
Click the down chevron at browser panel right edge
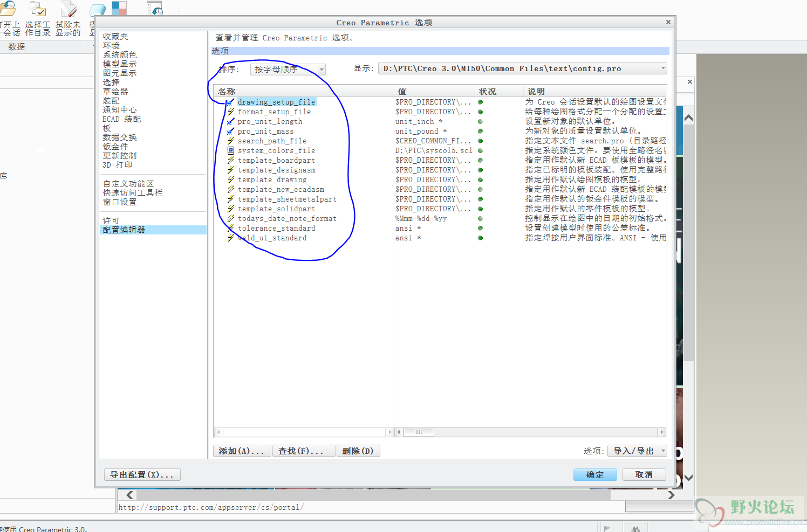tap(688, 478)
